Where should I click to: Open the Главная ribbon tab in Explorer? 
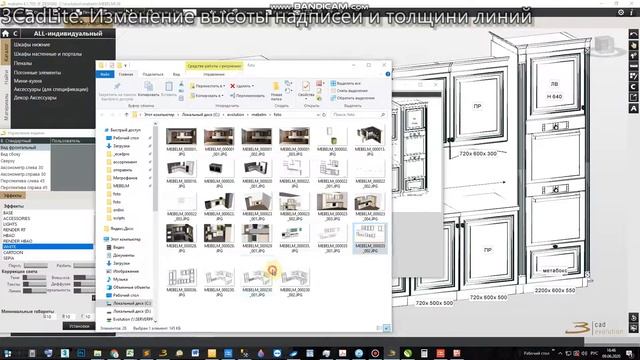pos(126,74)
